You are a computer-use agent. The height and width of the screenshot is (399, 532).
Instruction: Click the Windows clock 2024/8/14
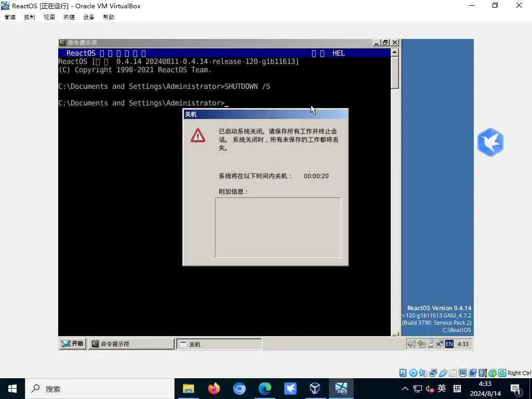click(x=485, y=389)
